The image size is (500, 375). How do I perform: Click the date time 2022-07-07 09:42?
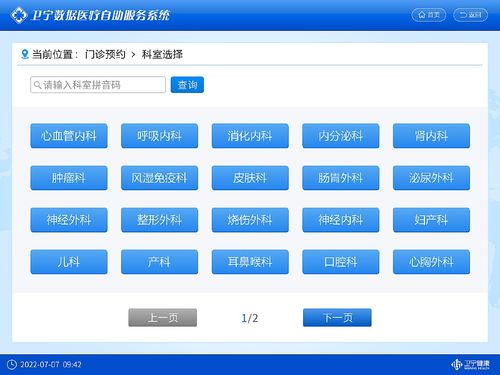tap(51, 364)
